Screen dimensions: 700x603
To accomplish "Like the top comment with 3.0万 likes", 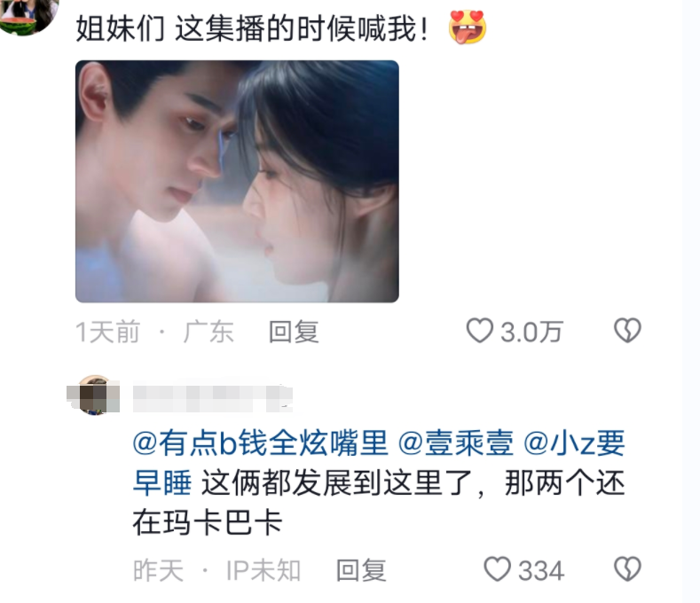I will click(x=479, y=331).
